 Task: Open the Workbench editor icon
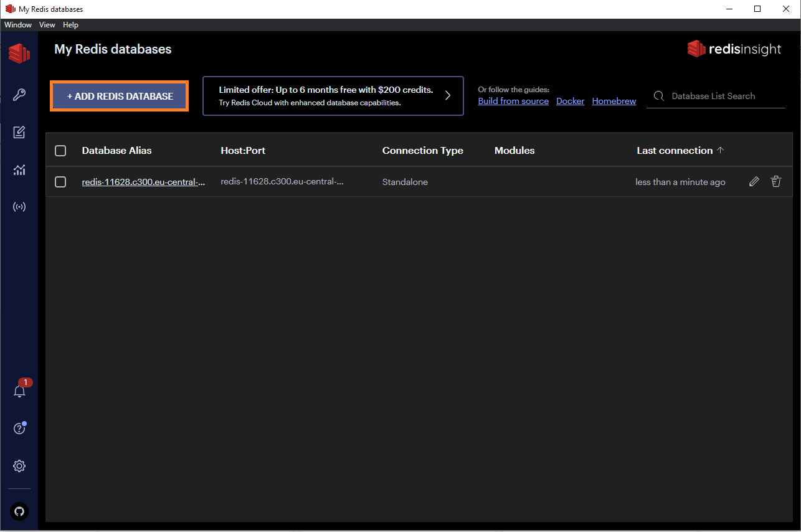[x=19, y=132]
